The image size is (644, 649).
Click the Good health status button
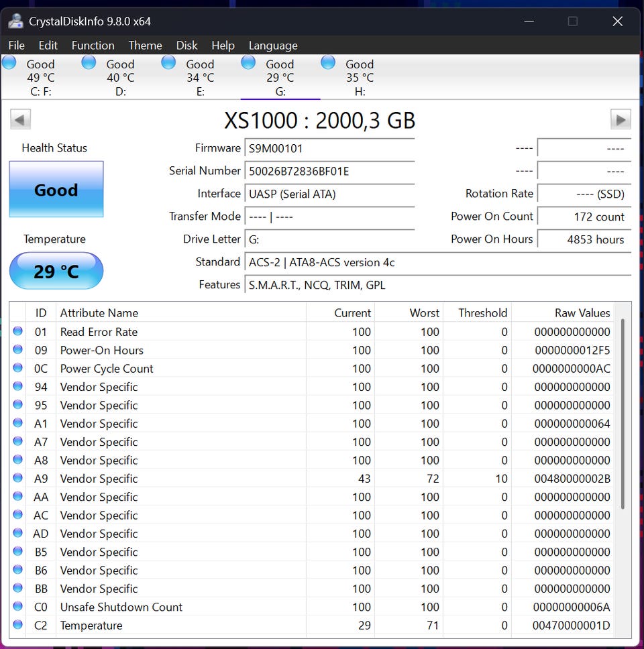point(56,190)
